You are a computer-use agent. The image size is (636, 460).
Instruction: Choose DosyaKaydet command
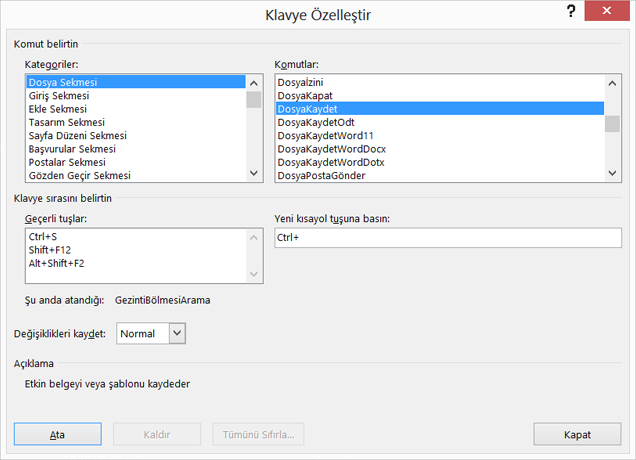click(x=440, y=109)
